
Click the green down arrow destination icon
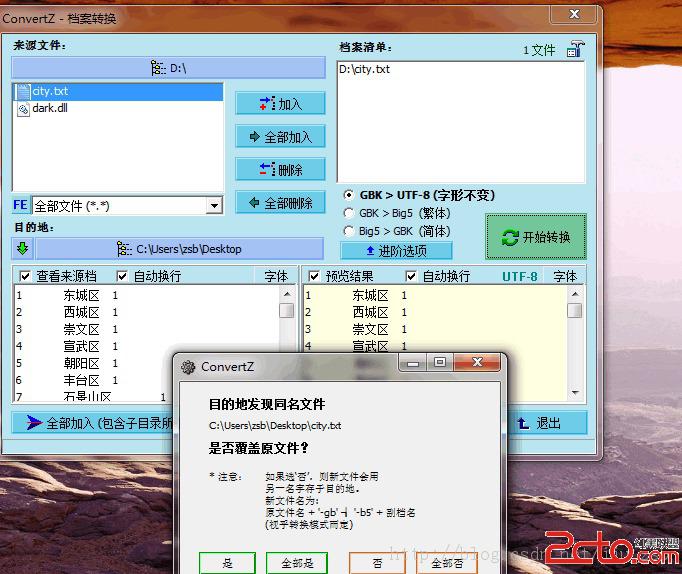coord(23,249)
